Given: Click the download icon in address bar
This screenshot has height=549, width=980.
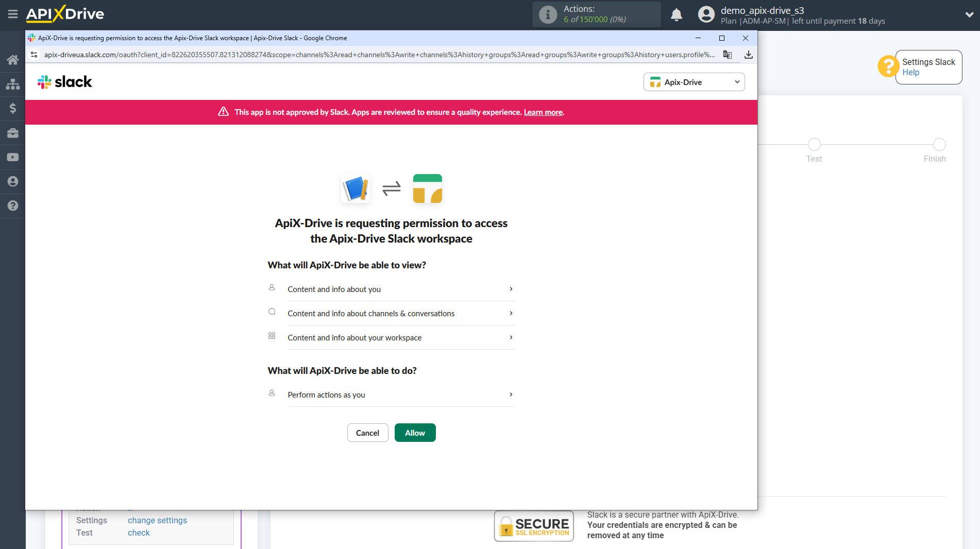Looking at the screenshot, I should click(x=749, y=55).
